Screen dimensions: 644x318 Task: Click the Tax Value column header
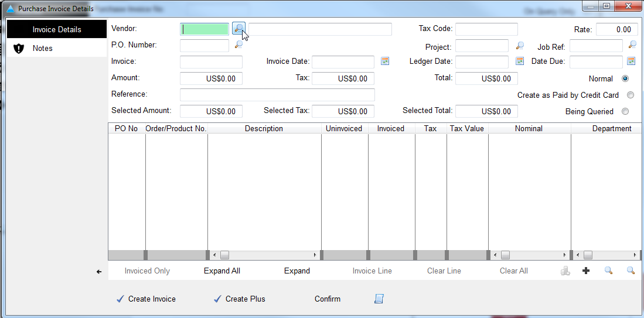[x=467, y=128]
